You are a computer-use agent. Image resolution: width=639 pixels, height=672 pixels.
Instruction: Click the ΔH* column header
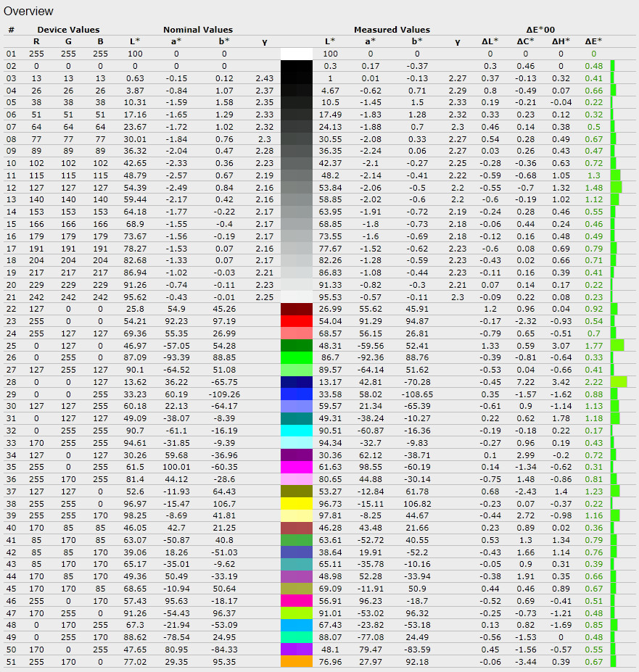(x=561, y=41)
